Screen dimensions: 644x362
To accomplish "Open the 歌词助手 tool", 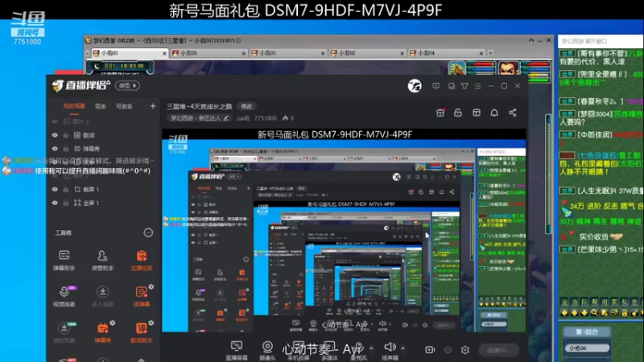I will coord(142,332).
